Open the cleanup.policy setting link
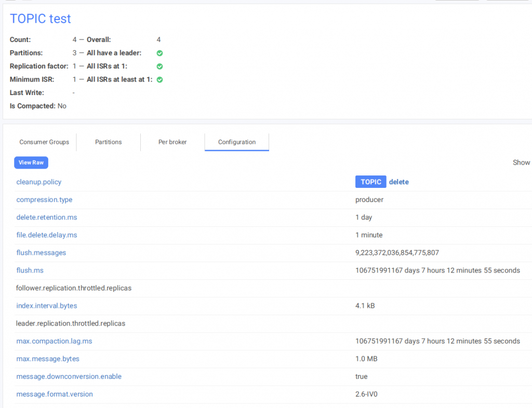 39,182
